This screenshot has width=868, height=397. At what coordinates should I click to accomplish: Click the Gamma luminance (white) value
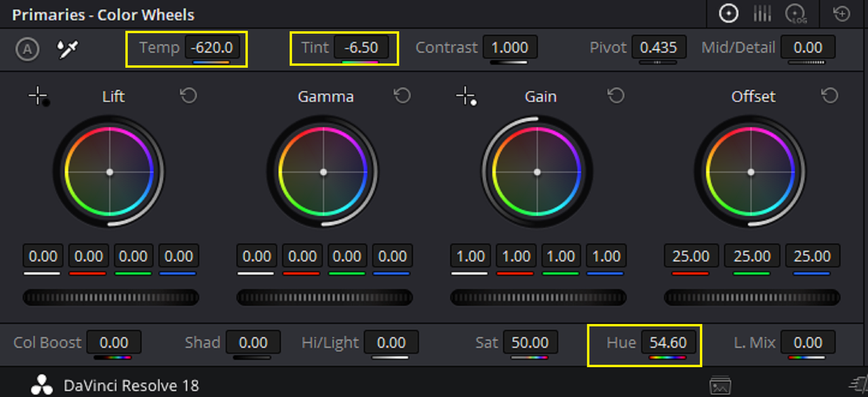point(257,257)
